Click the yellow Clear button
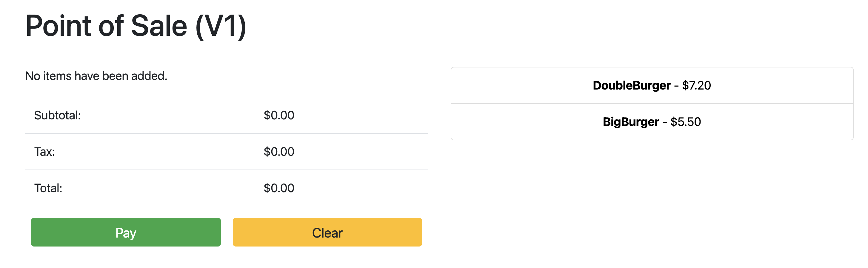 (327, 232)
